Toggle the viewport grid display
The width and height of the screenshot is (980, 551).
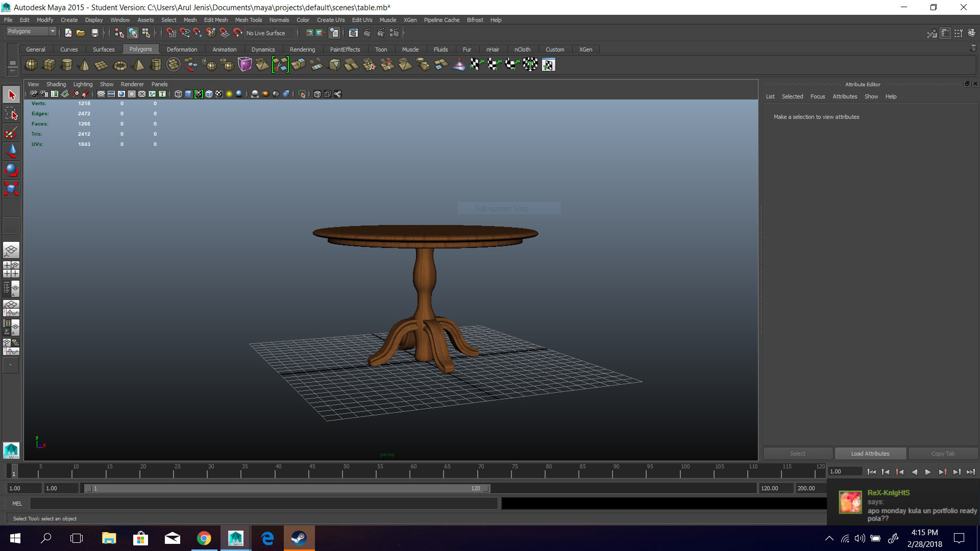coord(101,94)
